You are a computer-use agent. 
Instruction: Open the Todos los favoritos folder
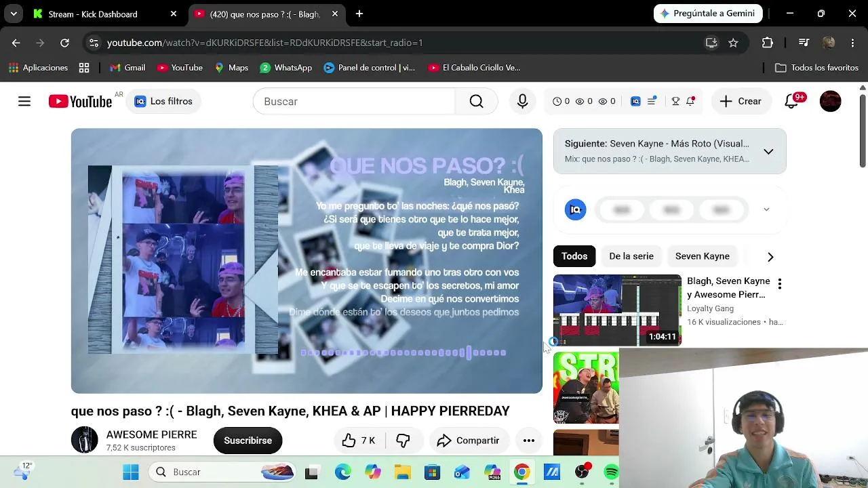[817, 68]
